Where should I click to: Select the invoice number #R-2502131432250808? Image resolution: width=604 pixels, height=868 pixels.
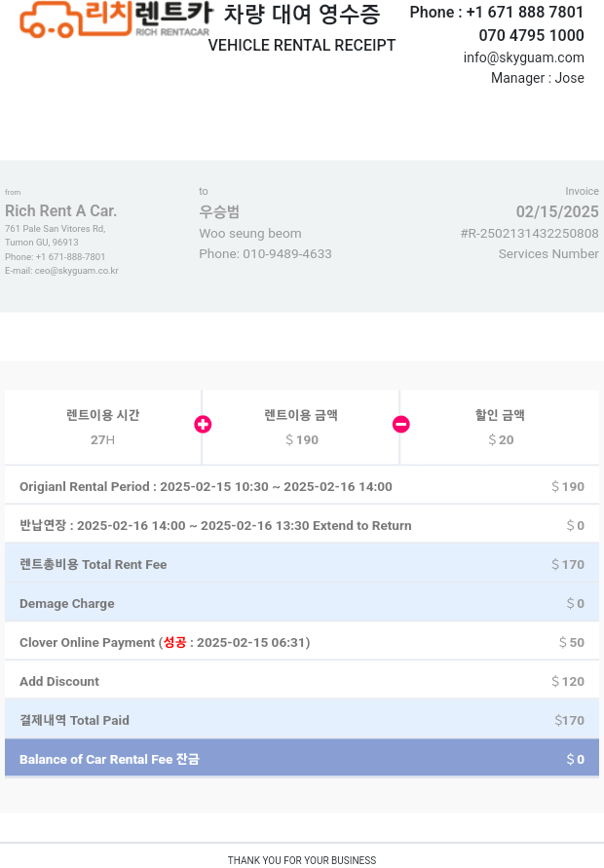coord(529,234)
